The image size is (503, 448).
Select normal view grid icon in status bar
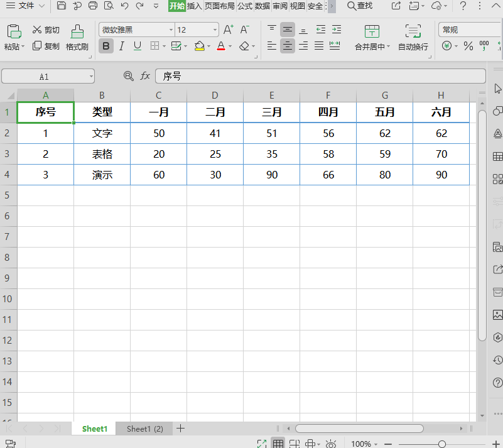[278, 444]
